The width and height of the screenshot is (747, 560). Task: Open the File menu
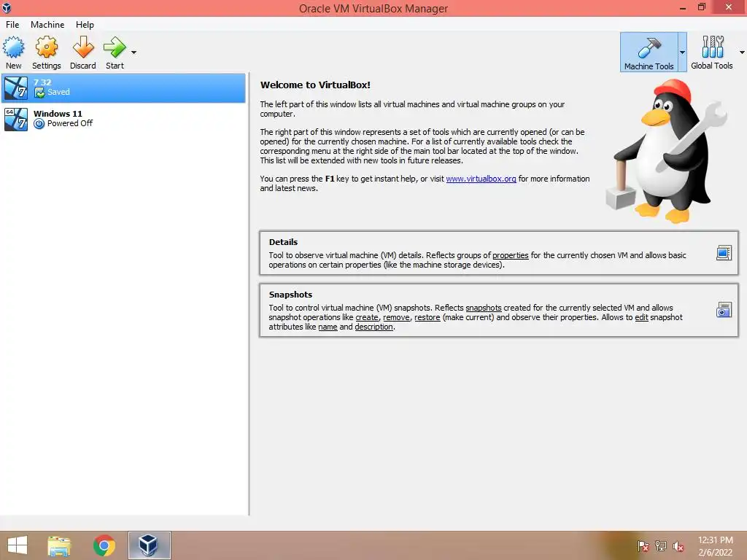(12, 24)
